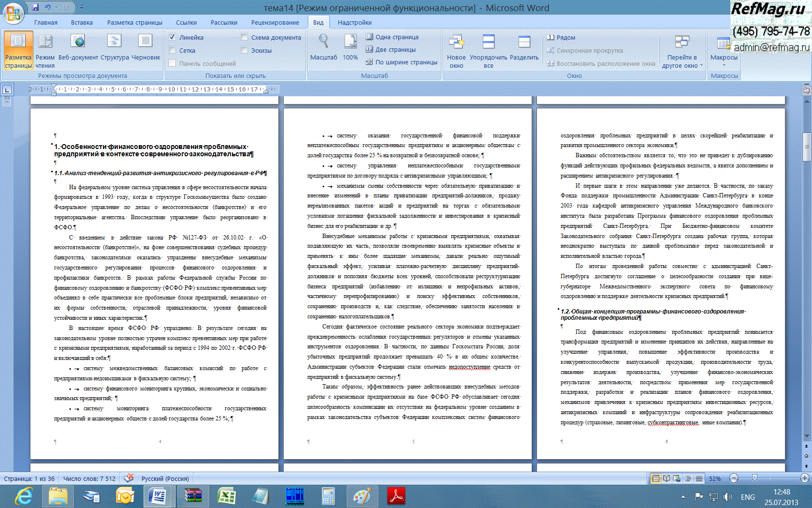Toggle the Схема документа checkbox

click(245, 37)
